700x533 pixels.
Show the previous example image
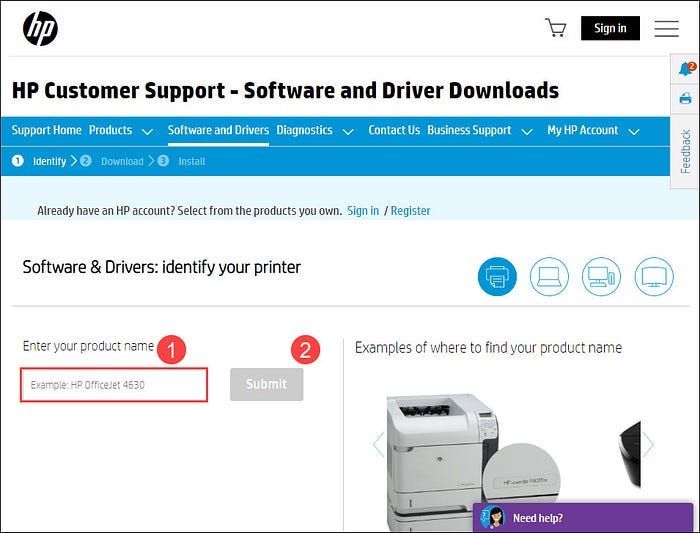click(379, 445)
